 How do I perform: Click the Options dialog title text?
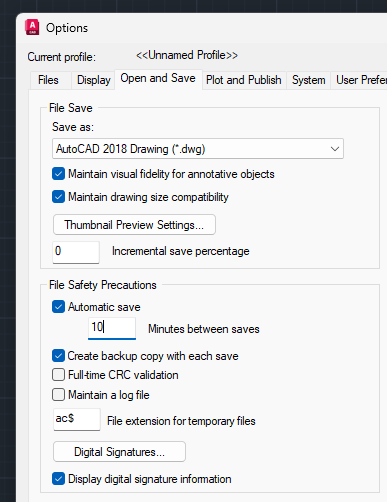67,28
